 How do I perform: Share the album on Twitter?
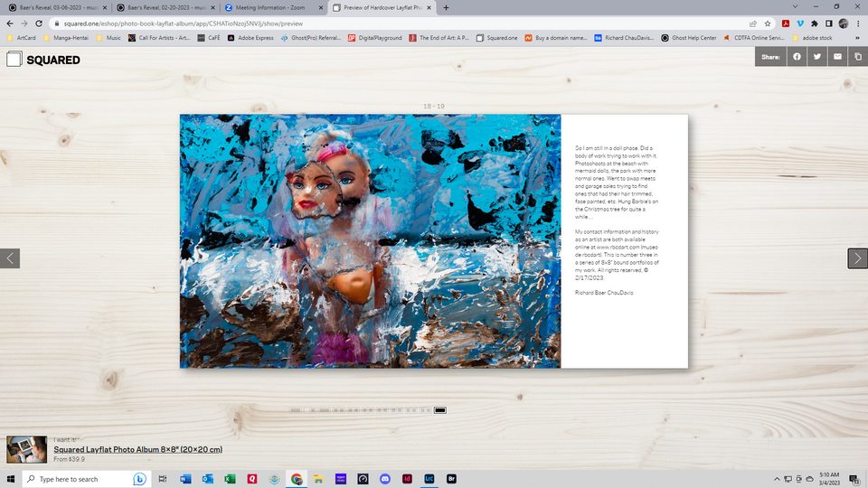(817, 56)
